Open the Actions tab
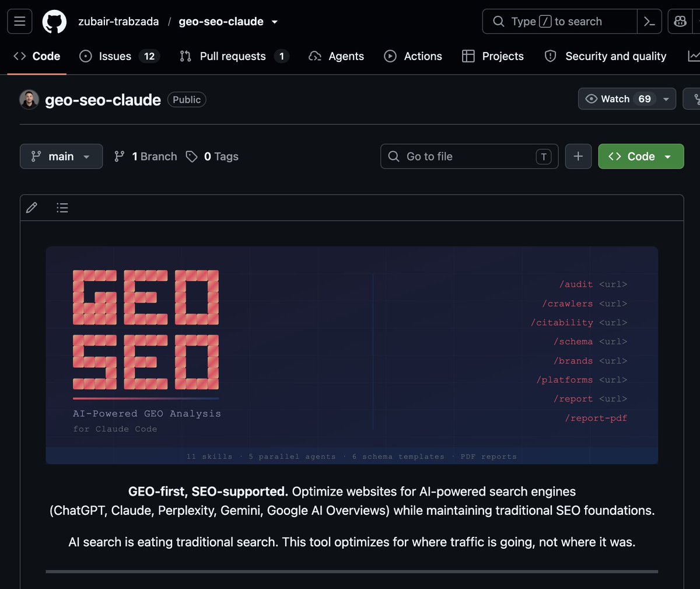Image resolution: width=700 pixels, height=589 pixels. pyautogui.click(x=413, y=56)
